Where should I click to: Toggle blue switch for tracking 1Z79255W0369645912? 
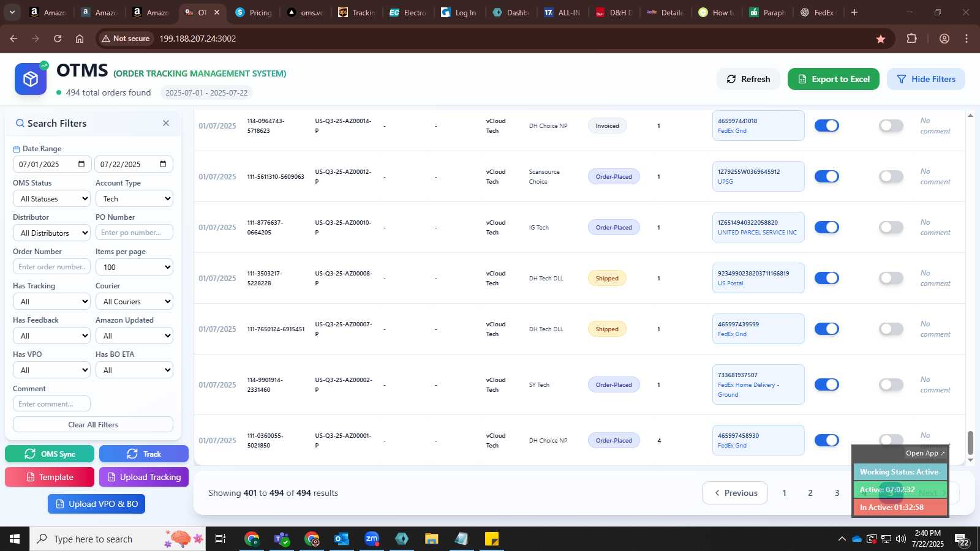826,176
